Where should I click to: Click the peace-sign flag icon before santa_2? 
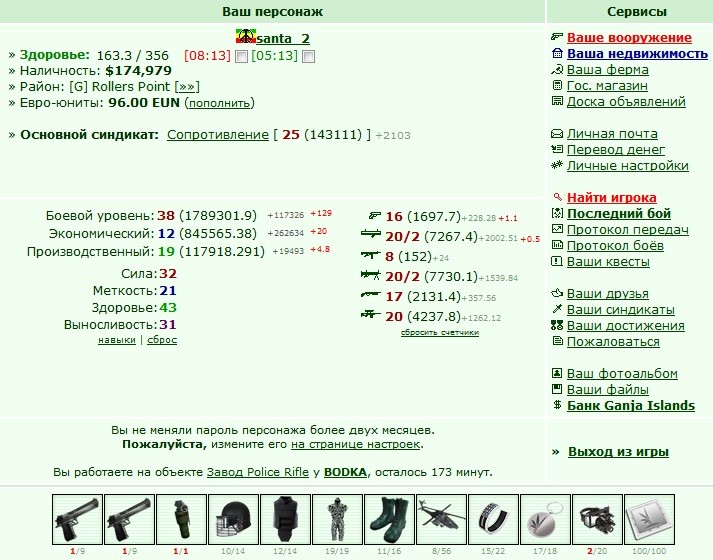[x=246, y=36]
